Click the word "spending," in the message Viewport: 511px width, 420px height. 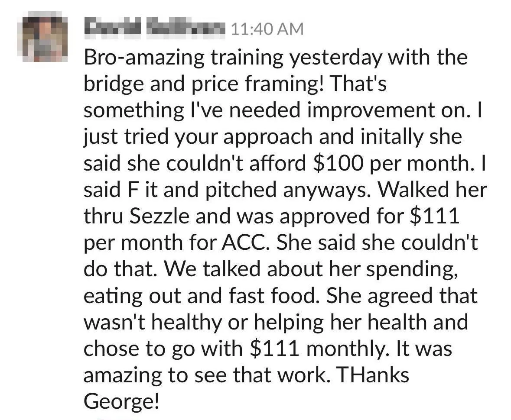(x=412, y=269)
